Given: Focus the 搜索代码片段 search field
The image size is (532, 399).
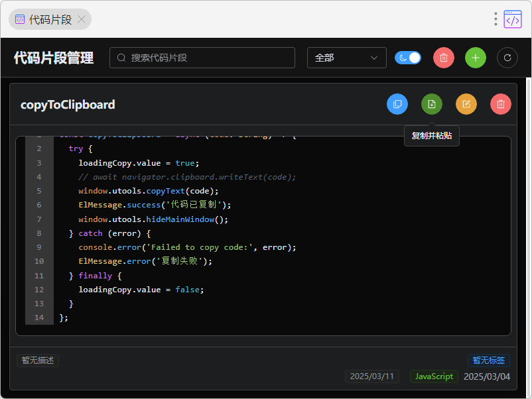Looking at the screenshot, I should [202, 58].
